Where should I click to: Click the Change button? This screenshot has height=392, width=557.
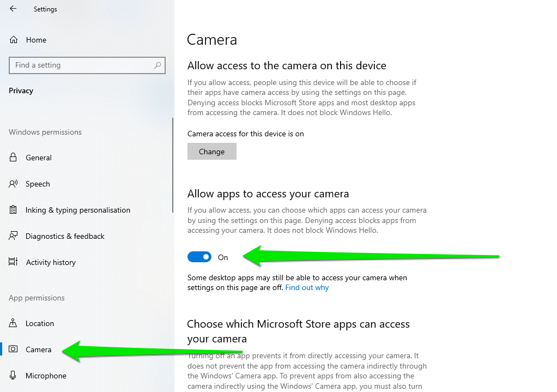click(211, 152)
